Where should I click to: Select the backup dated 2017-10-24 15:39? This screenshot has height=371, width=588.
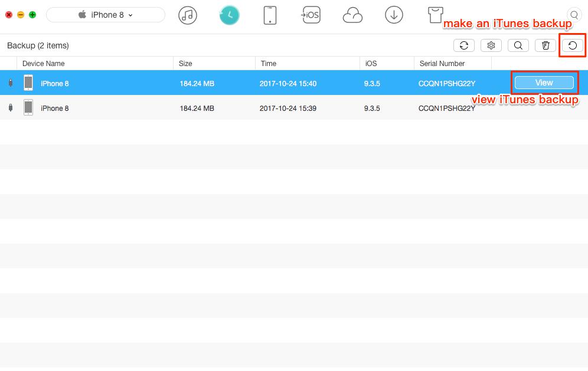[294, 107]
